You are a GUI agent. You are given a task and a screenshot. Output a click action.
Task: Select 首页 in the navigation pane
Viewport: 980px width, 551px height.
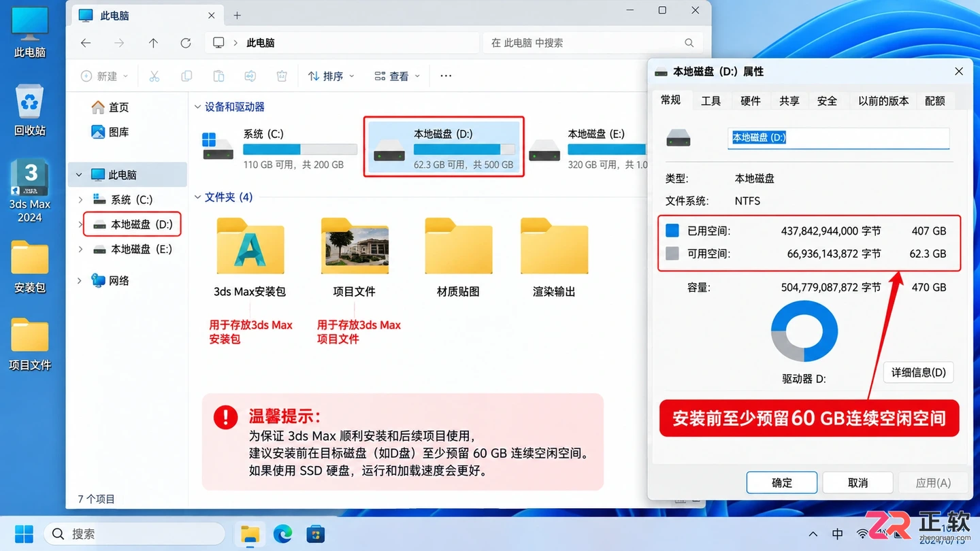pyautogui.click(x=110, y=107)
